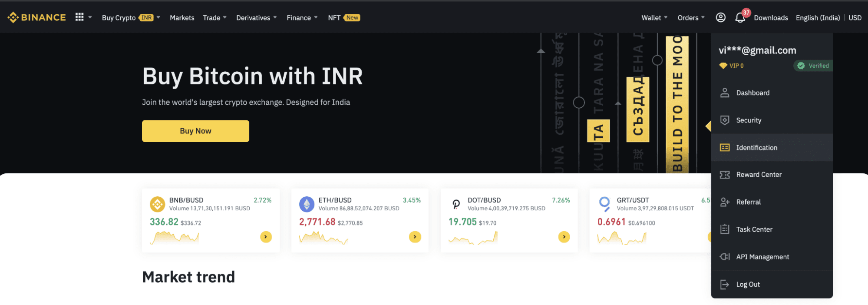Open the user profile account icon

(721, 17)
